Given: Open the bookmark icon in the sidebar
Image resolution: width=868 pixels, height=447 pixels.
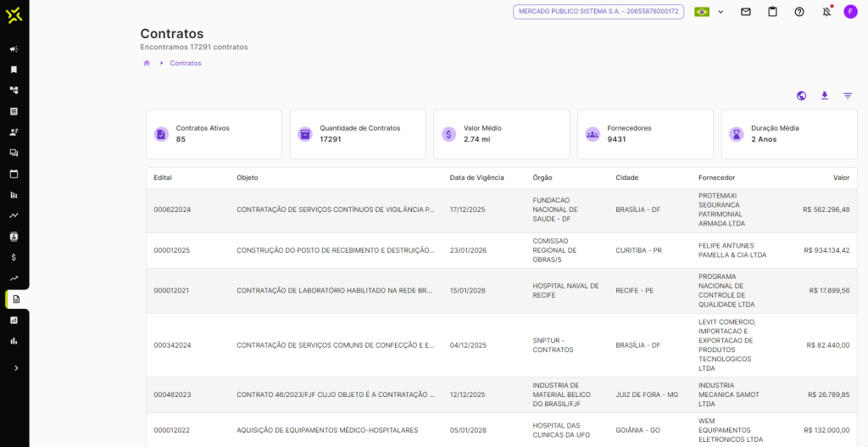Looking at the screenshot, I should (x=14, y=70).
